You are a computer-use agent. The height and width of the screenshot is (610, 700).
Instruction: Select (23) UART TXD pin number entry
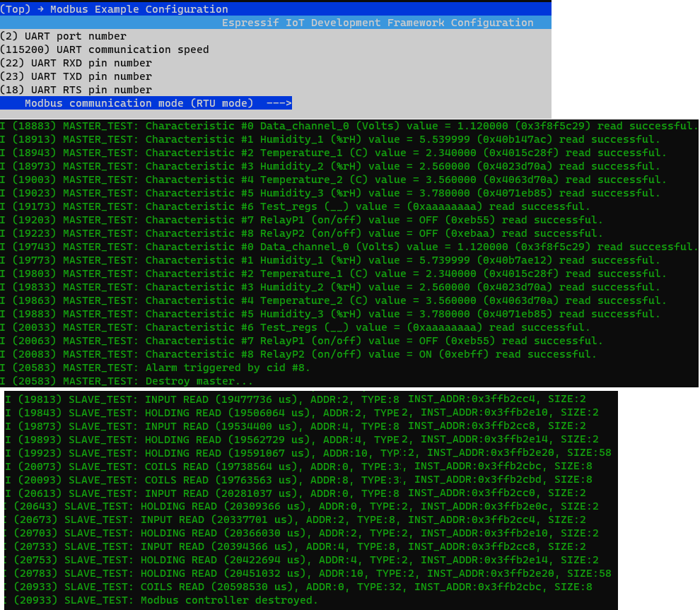coord(76,76)
